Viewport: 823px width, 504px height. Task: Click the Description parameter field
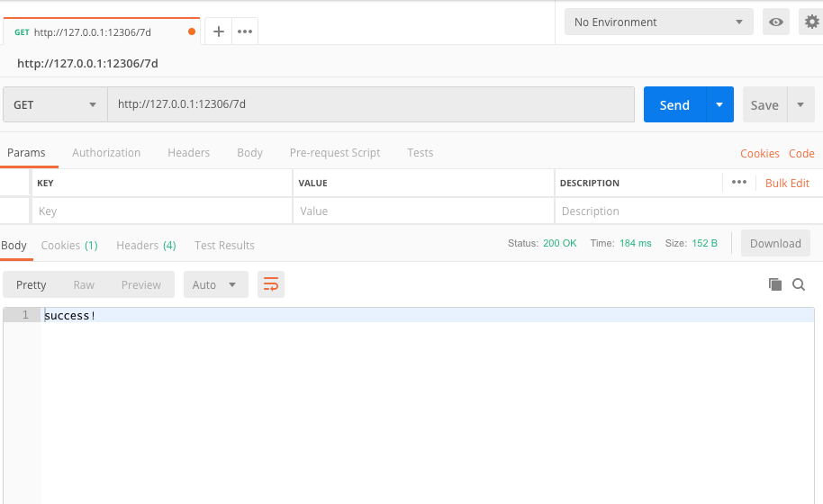(689, 211)
